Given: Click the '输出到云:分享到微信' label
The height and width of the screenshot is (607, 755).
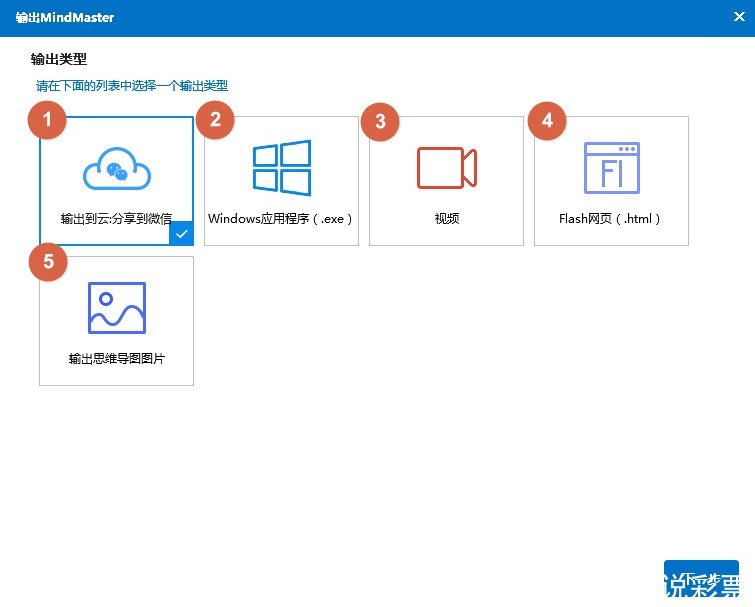Looking at the screenshot, I should (x=116, y=219).
